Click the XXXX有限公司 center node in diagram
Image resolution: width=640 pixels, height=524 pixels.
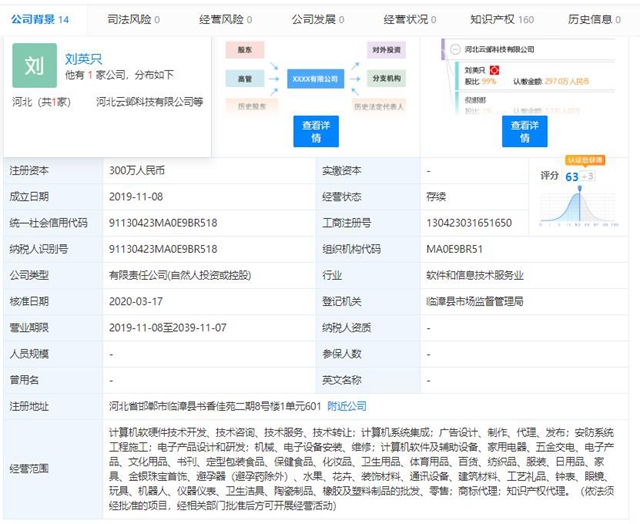[x=314, y=76]
